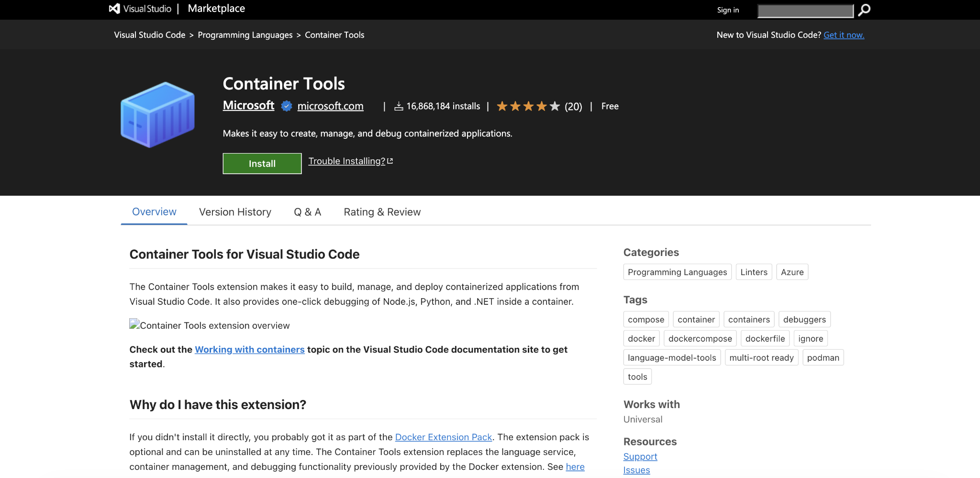Image resolution: width=980 pixels, height=478 pixels.
Task: Click the podman tag
Action: coord(823,358)
